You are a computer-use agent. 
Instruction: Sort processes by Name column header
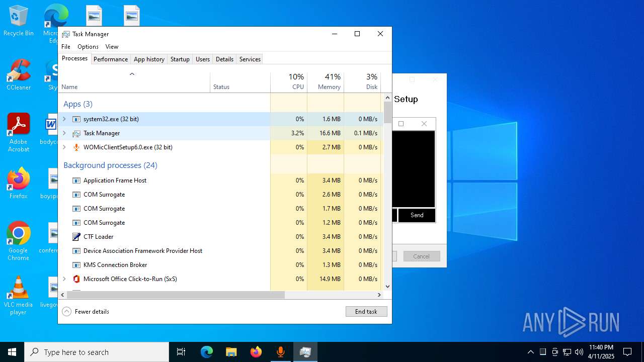coord(134,82)
